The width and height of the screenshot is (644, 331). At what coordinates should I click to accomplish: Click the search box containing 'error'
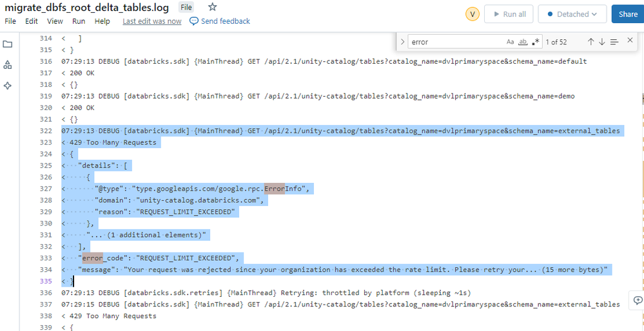(454, 42)
